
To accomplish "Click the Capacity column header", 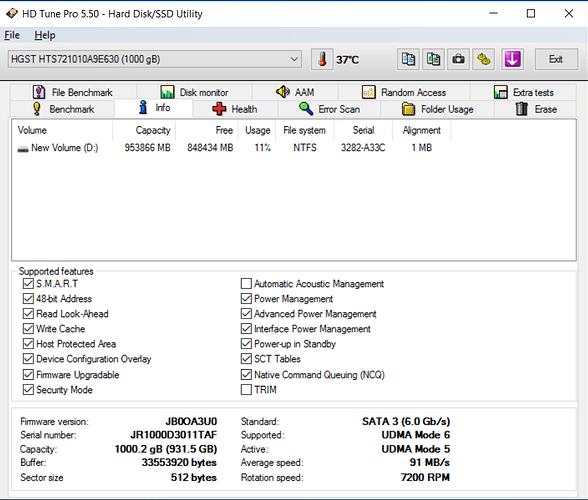I will [x=144, y=130].
